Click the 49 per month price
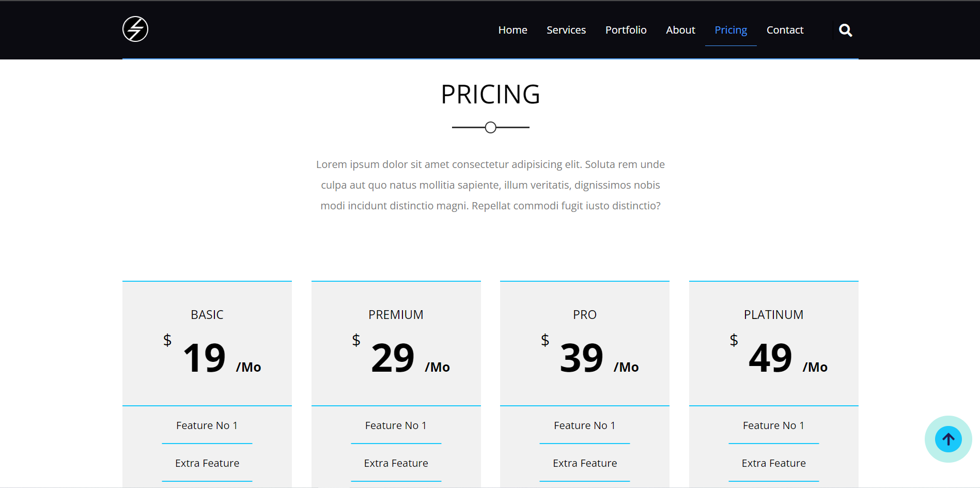Image resolution: width=980 pixels, height=488 pixels. pos(771,358)
